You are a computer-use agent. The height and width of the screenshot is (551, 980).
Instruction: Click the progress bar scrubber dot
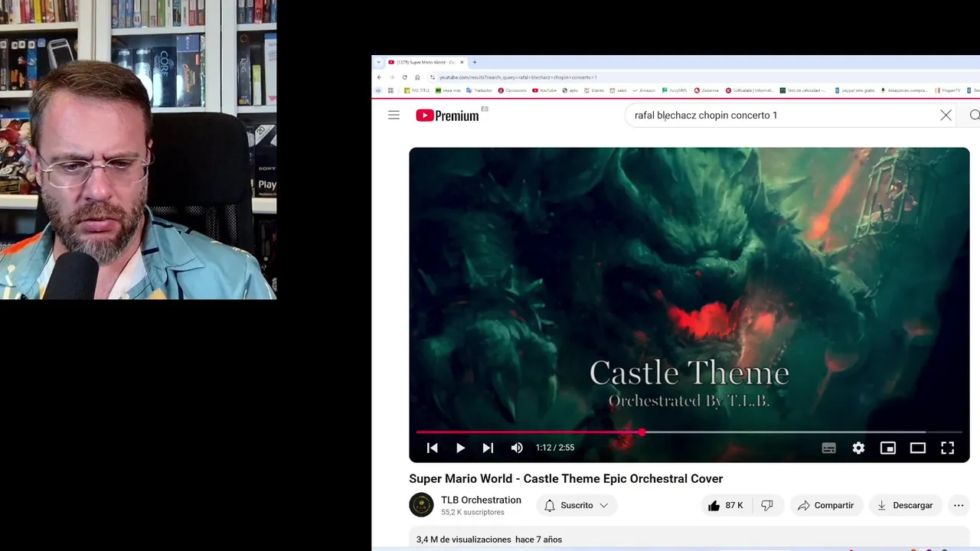click(x=642, y=432)
